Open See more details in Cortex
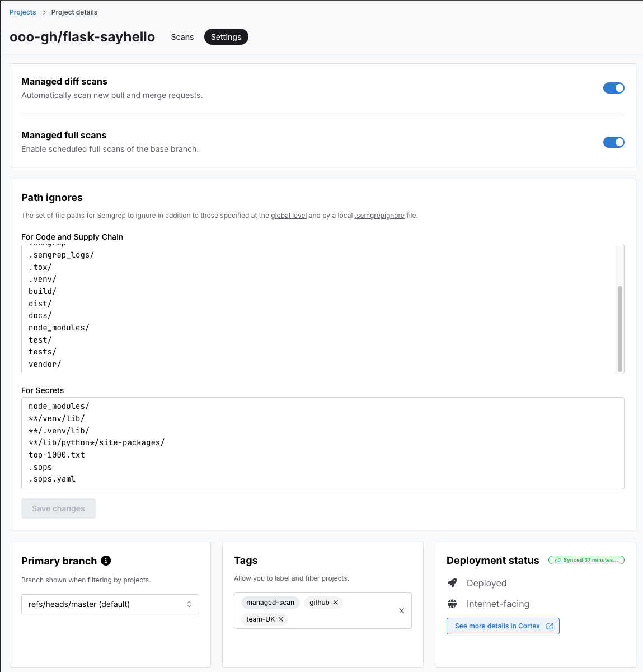Image resolution: width=643 pixels, height=672 pixels. coord(497,626)
